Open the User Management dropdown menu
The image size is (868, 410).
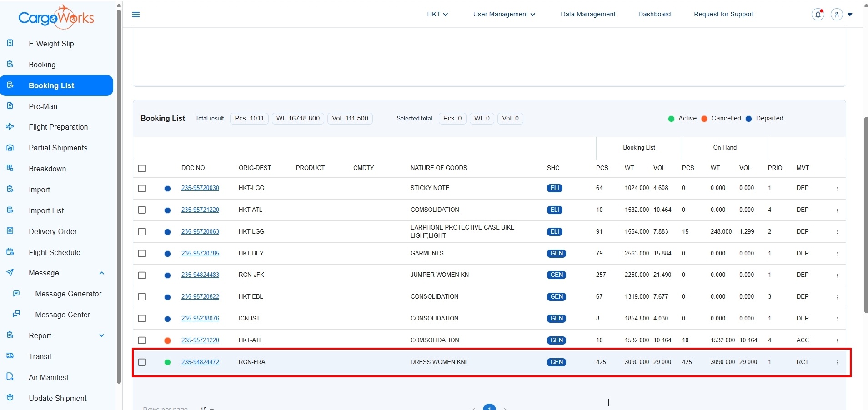[x=504, y=15]
